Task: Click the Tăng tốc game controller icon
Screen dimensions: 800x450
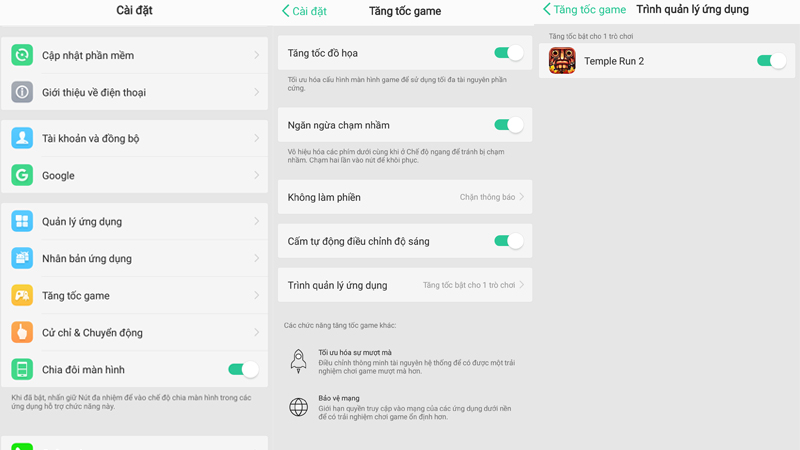Action: click(x=22, y=296)
